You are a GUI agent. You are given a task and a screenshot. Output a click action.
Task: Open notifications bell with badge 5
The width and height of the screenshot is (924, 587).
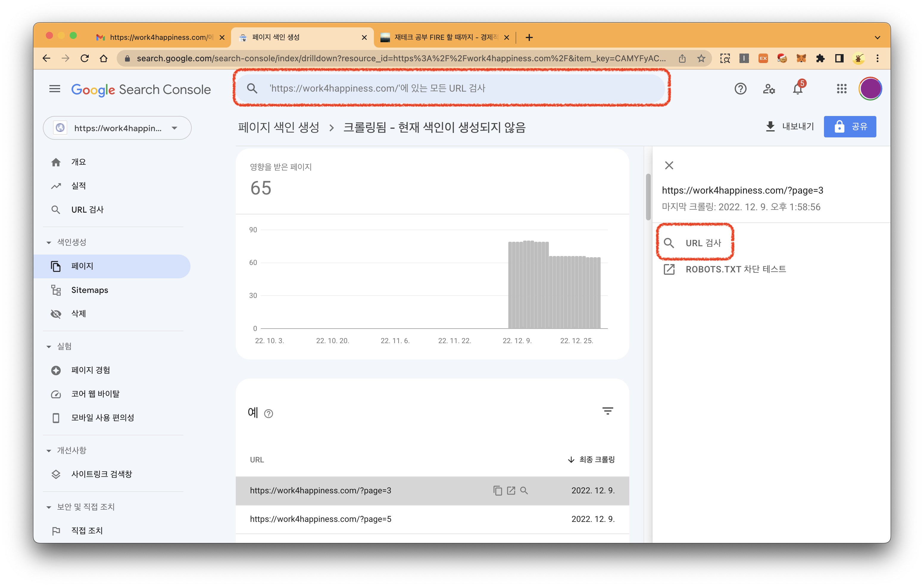798,89
